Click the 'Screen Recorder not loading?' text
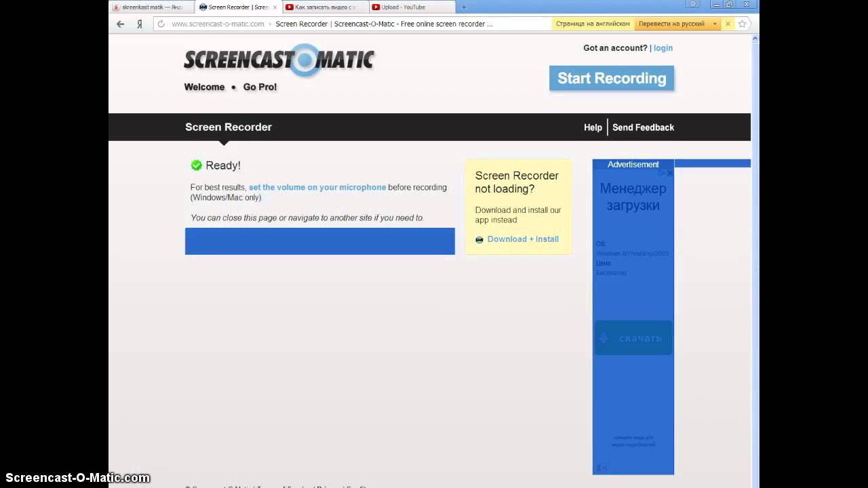 point(517,182)
